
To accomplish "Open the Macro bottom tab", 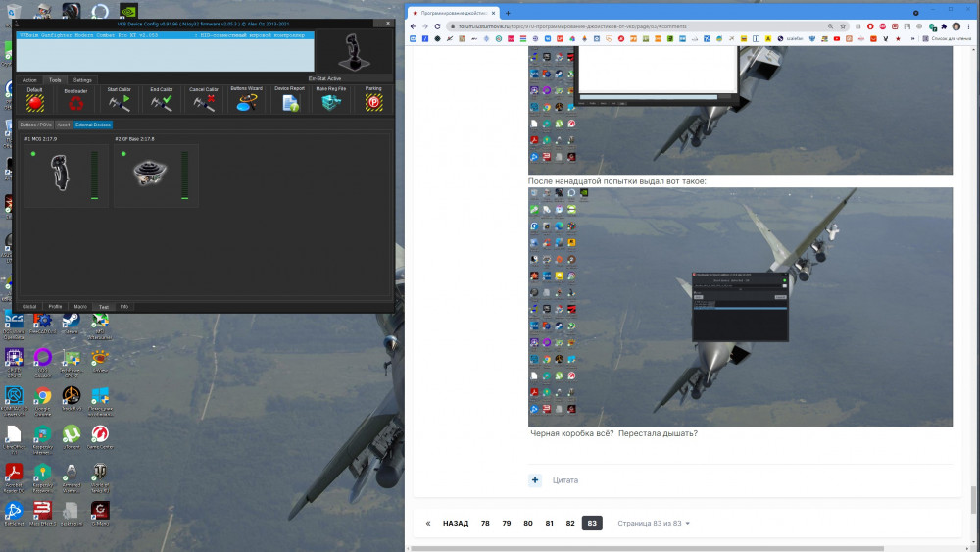I will point(80,306).
